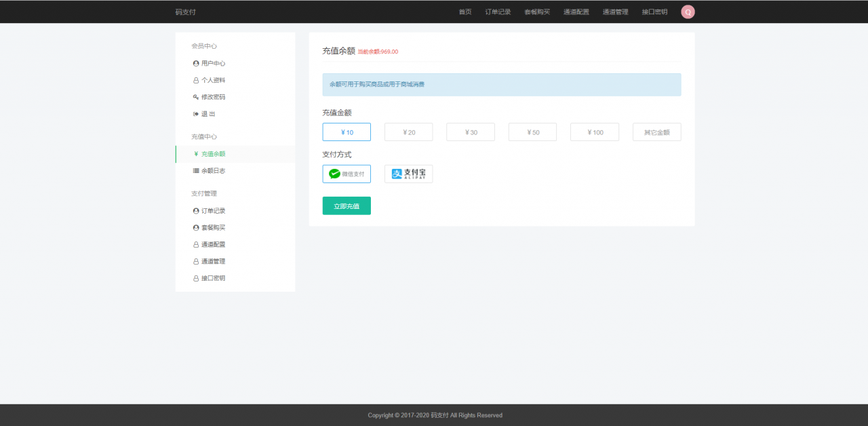
Task: Choose 其它金额 for custom amount
Action: [656, 132]
